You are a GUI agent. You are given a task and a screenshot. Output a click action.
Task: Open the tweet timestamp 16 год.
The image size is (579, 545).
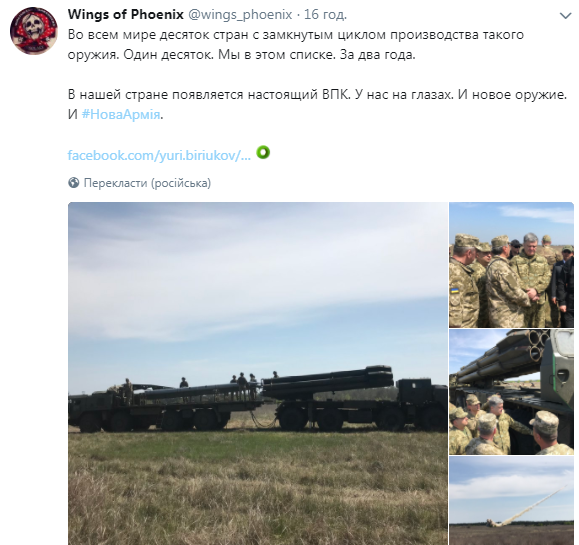[x=325, y=14]
